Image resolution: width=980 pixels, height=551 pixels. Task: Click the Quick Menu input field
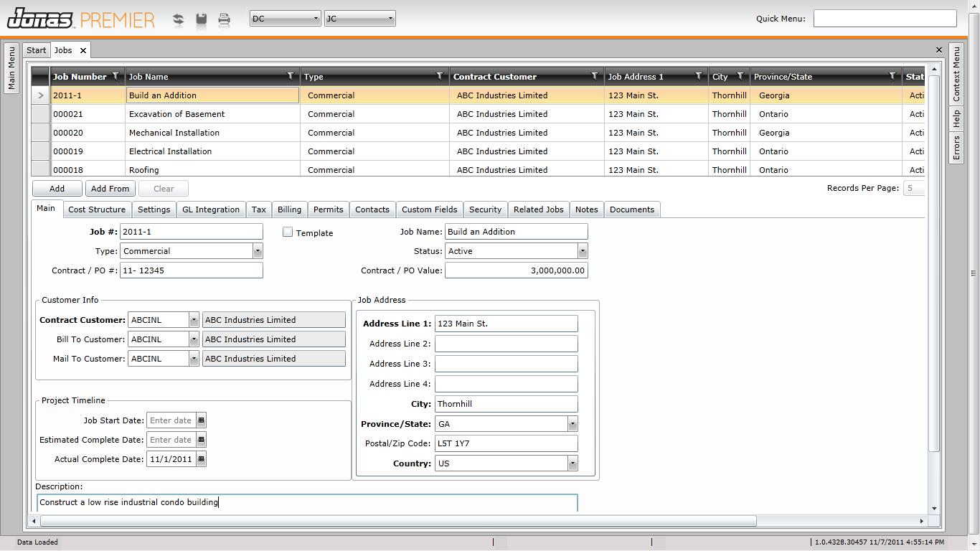pyautogui.click(x=885, y=19)
